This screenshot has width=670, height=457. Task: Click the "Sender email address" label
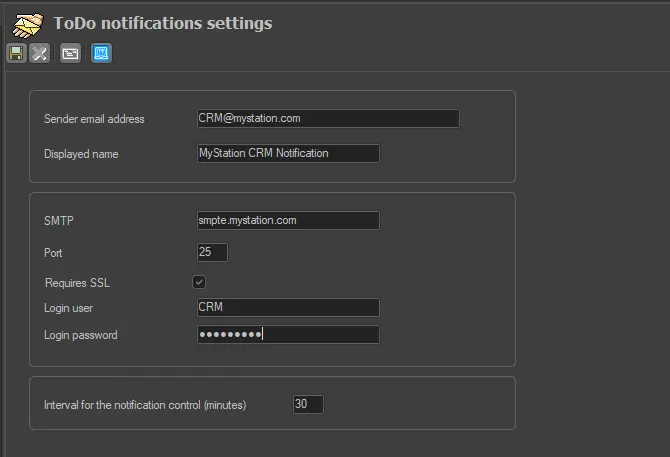click(x=94, y=119)
